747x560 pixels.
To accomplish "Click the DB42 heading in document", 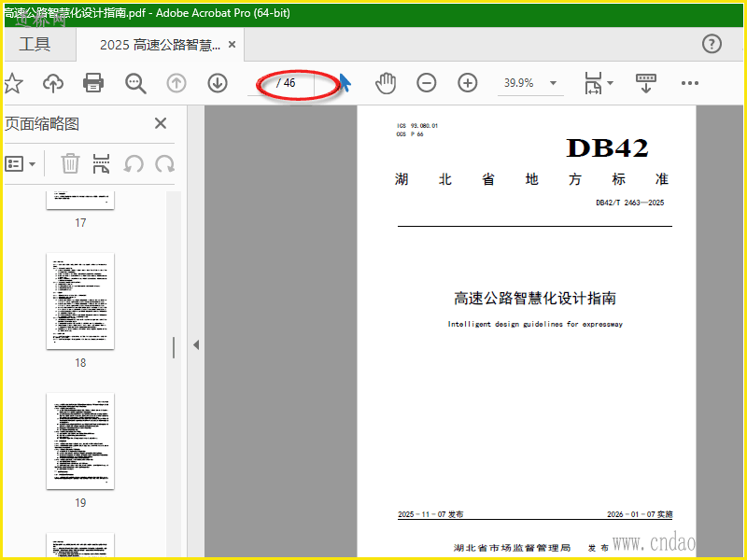I will (x=608, y=147).
